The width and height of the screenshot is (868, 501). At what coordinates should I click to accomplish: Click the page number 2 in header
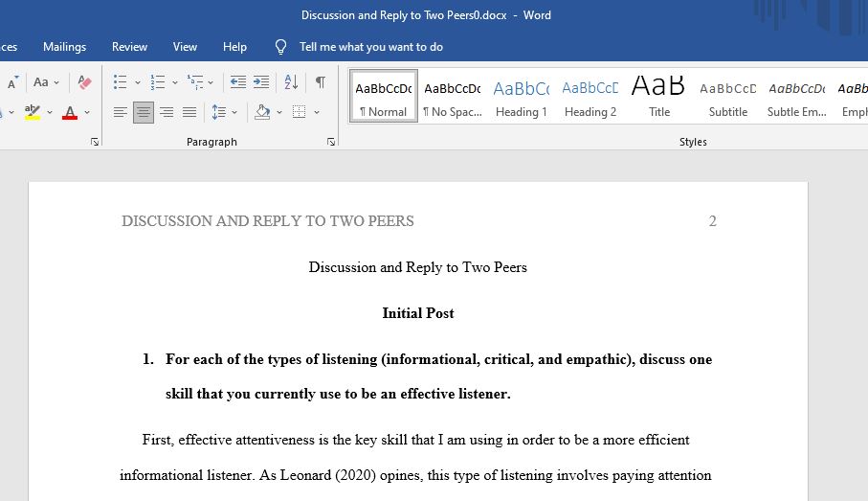(712, 221)
